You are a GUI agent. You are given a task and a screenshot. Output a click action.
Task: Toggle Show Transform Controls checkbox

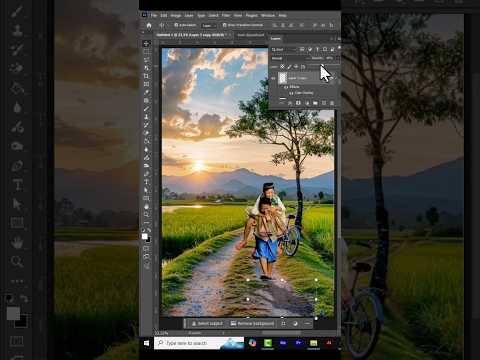(224, 25)
